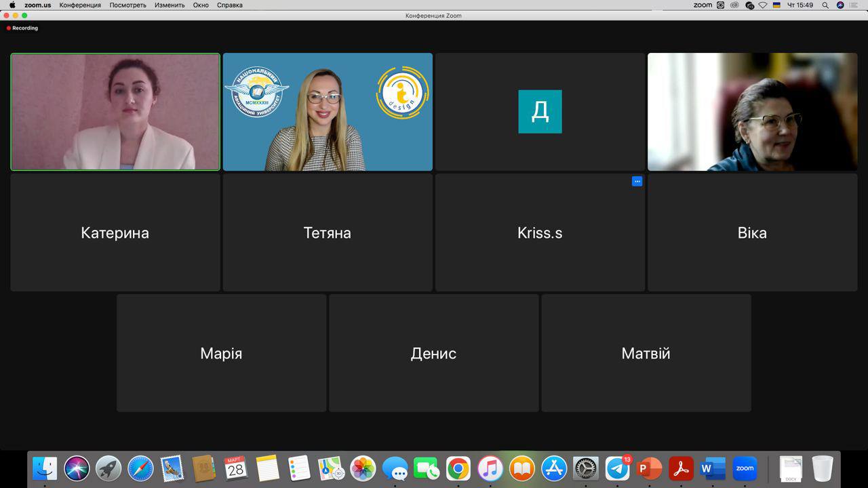This screenshot has height=488, width=868.
Task: Open Notification Center list icon
Action: [x=853, y=5]
